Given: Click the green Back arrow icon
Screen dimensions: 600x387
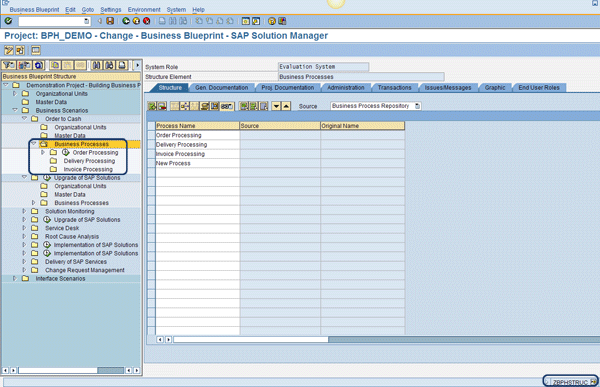Looking at the screenshot, I should (x=126, y=21).
